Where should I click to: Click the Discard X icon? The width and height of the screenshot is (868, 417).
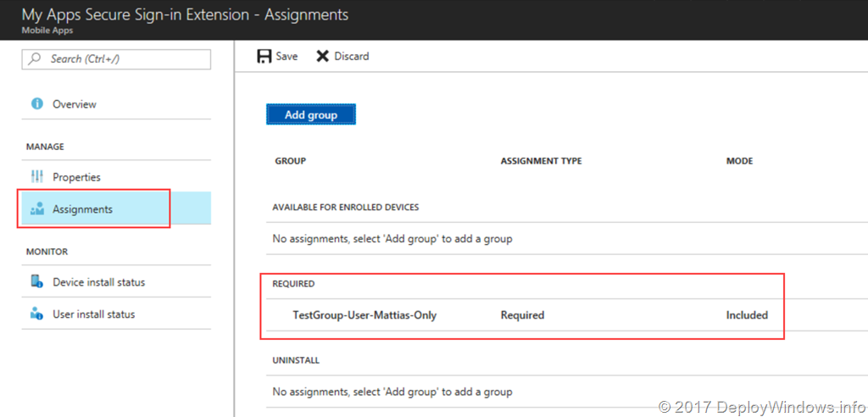(x=322, y=56)
